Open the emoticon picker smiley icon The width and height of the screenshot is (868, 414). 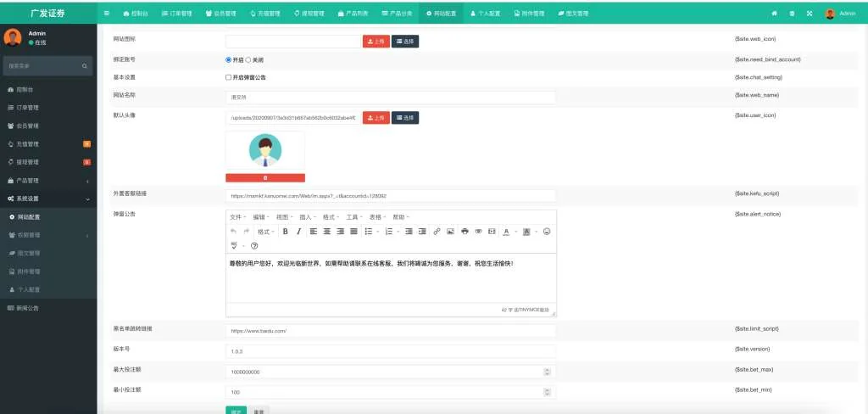click(x=547, y=231)
